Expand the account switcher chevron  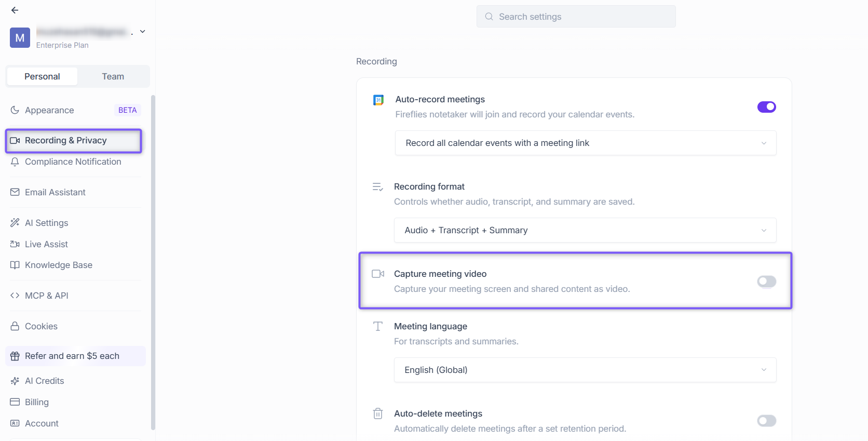point(142,32)
